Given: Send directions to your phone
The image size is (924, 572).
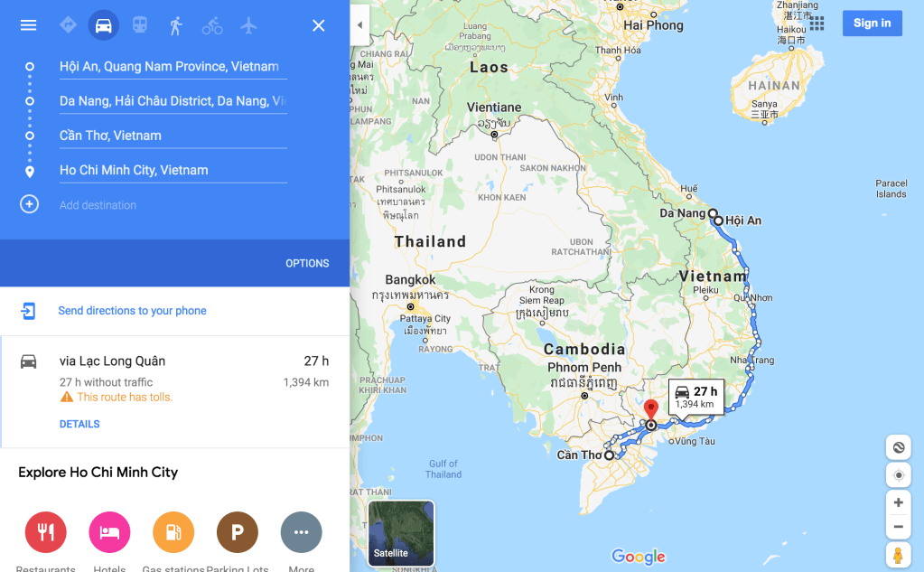Looking at the screenshot, I should click(x=132, y=311).
